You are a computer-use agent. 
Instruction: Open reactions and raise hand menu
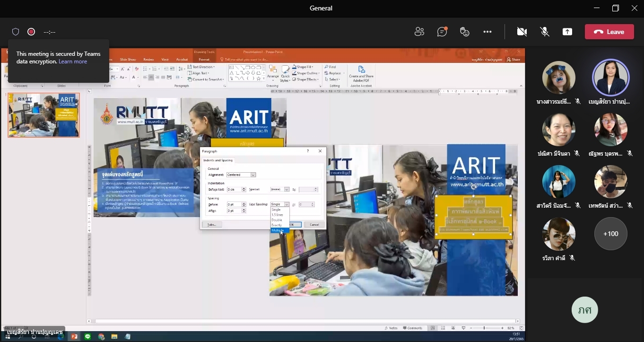[465, 32]
